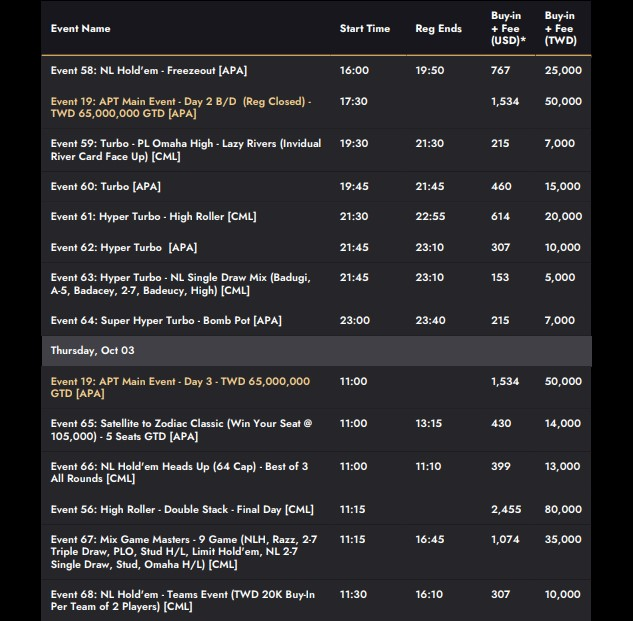This screenshot has height=621, width=633.
Task: Click the Start Time column header
Action: (365, 29)
